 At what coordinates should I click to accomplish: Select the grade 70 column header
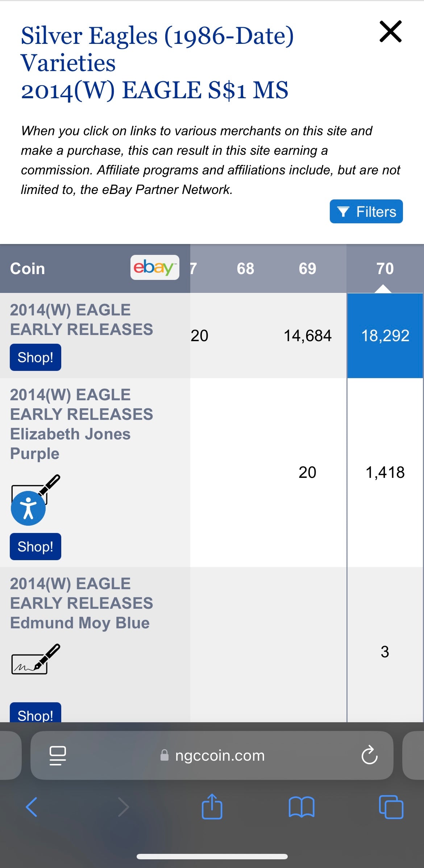coord(385,269)
